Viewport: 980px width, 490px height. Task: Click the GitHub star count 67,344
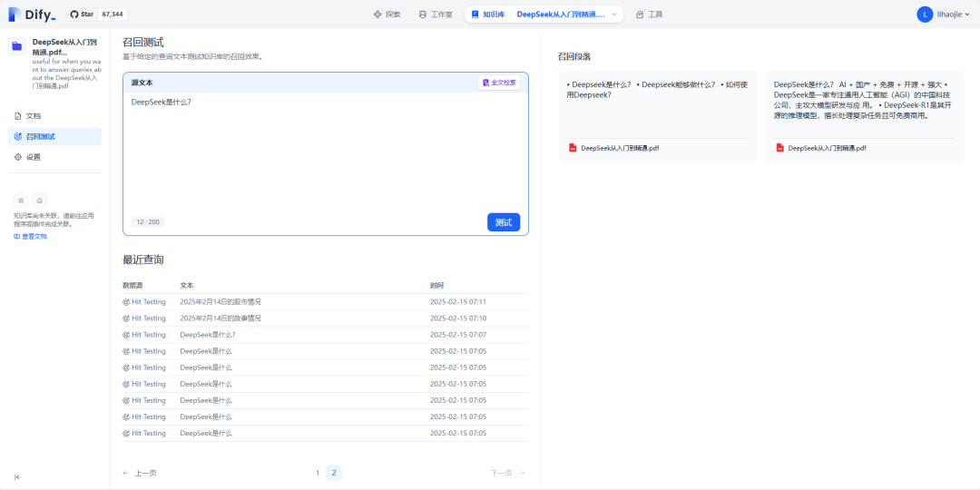click(x=112, y=14)
